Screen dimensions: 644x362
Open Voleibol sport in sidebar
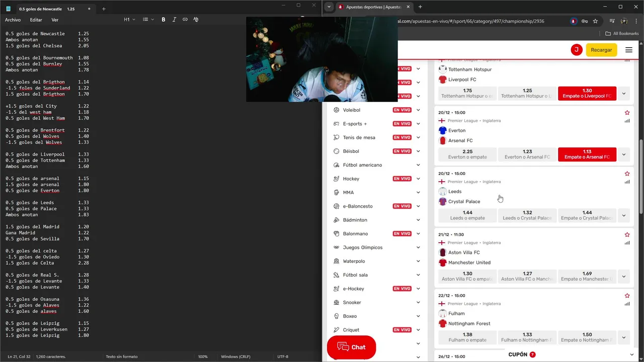(x=352, y=110)
